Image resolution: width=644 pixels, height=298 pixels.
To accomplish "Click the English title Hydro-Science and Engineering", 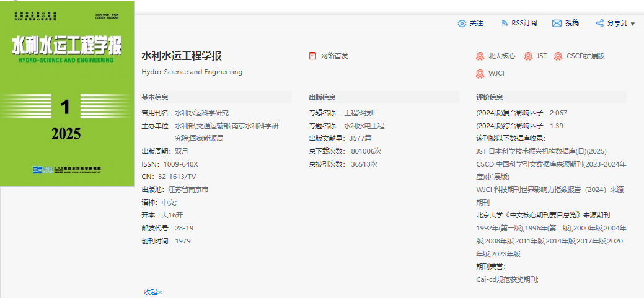I will pos(192,72).
